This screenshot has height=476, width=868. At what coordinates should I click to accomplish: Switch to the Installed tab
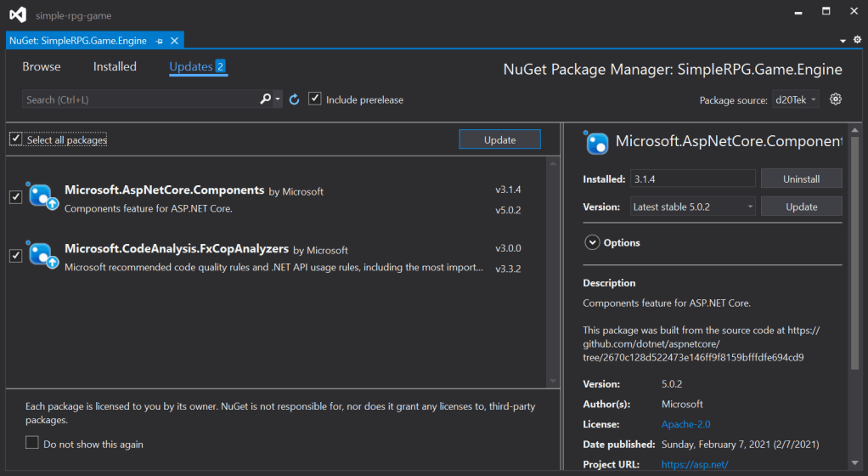coord(115,66)
